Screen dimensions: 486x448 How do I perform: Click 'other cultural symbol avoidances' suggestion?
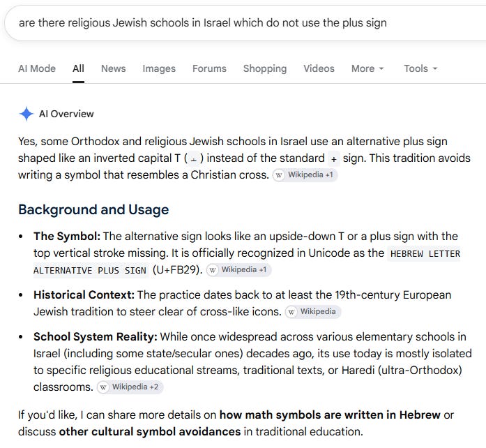tap(150, 432)
